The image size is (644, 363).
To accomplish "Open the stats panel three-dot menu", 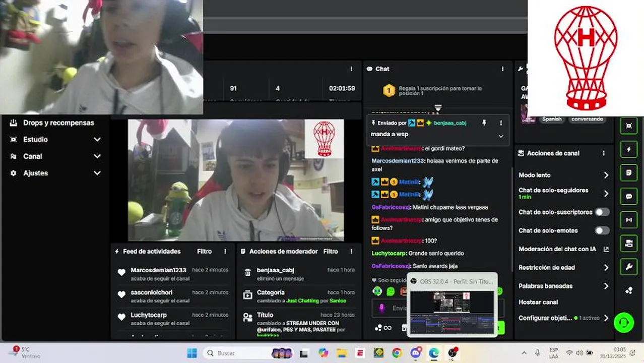I will [x=351, y=69].
